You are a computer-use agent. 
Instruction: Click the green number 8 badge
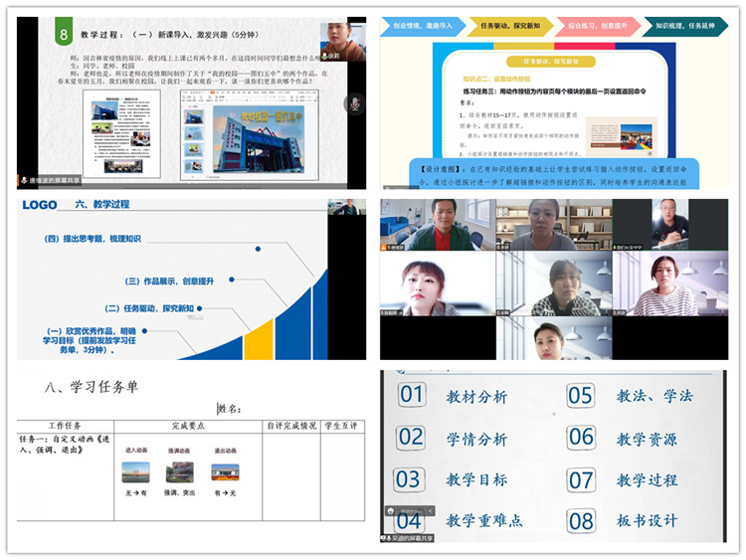click(x=64, y=32)
